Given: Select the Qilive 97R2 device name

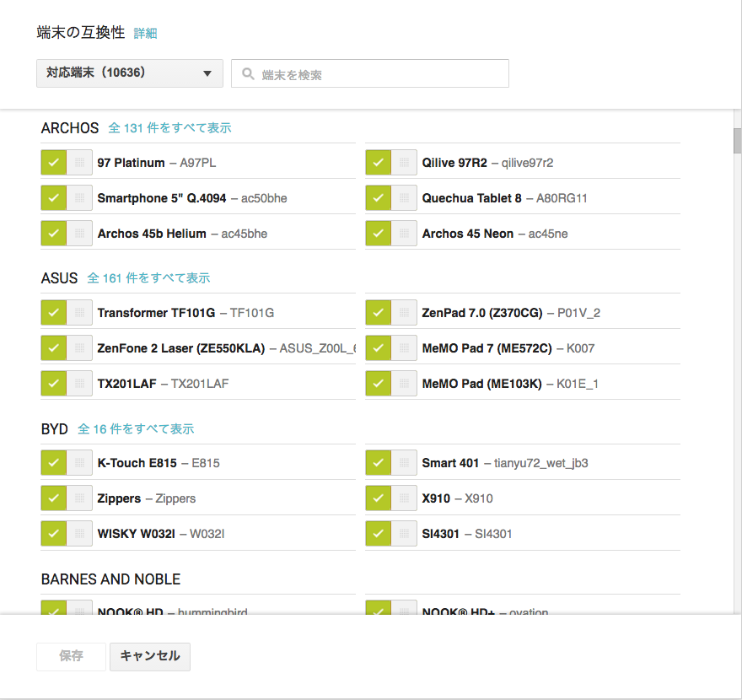Looking at the screenshot, I should (x=454, y=163).
